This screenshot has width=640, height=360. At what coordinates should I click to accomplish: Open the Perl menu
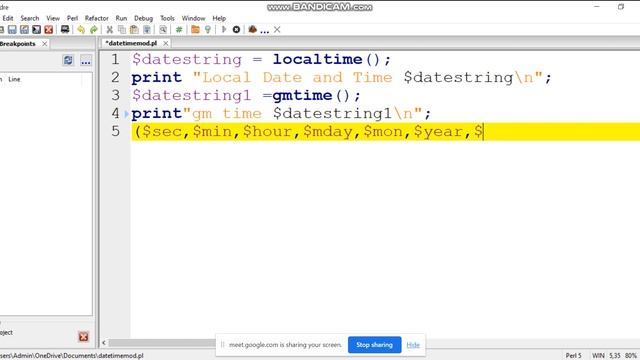(x=72, y=18)
